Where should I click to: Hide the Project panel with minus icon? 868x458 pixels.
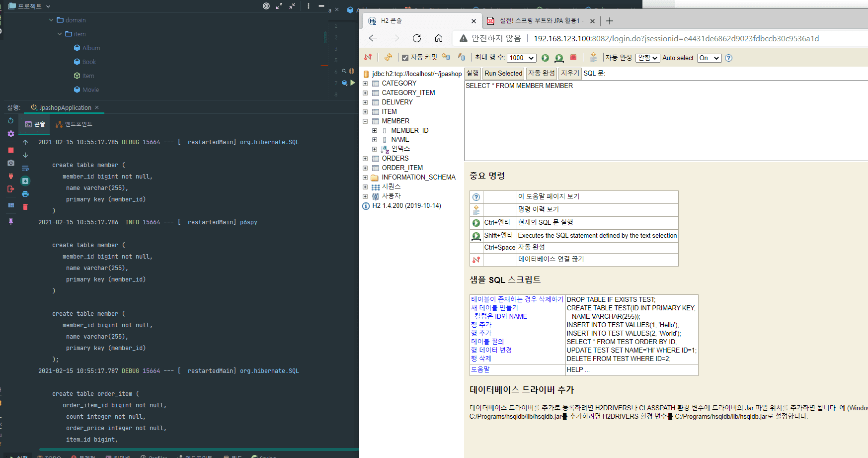click(321, 6)
